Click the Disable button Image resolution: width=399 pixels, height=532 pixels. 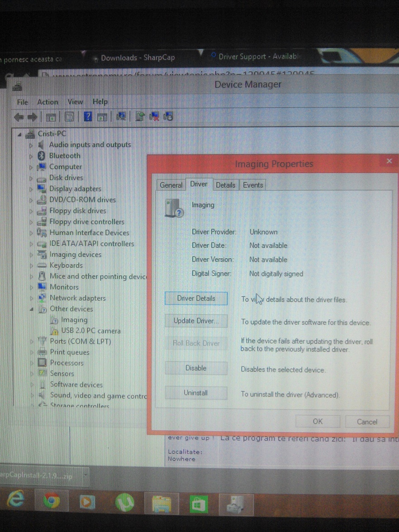click(196, 368)
